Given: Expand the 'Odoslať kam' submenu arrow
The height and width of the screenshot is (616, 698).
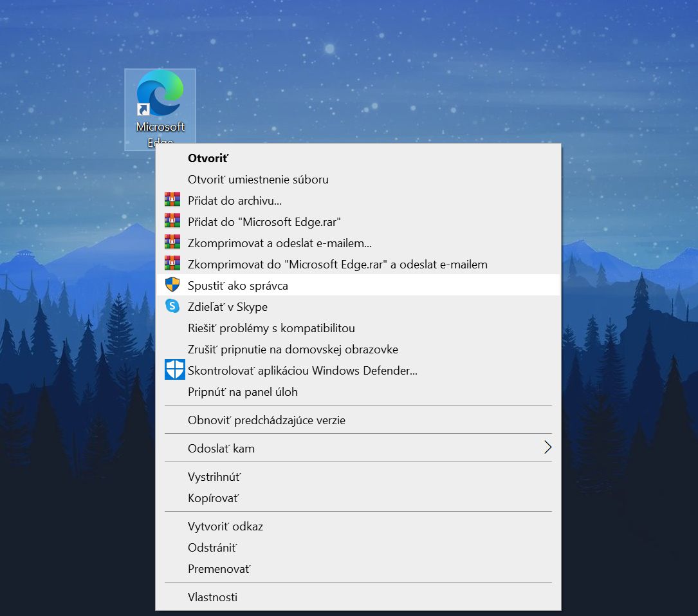Looking at the screenshot, I should 547,447.
